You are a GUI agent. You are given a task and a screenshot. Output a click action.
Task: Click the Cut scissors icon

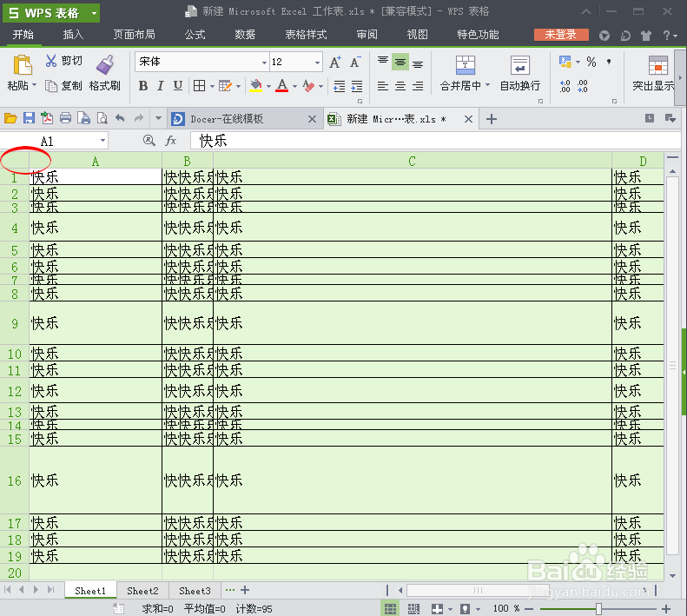click(51, 61)
